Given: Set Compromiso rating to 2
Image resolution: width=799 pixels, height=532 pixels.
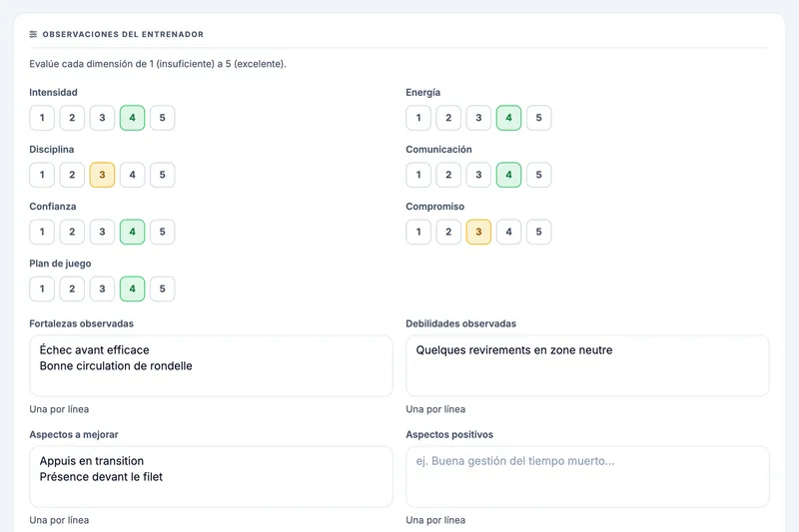Looking at the screenshot, I should (x=448, y=232).
